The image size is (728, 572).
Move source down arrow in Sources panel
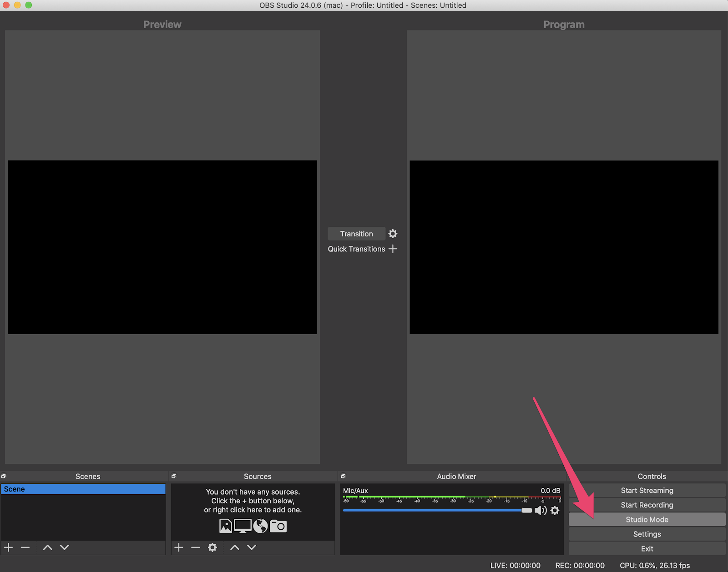pos(252,547)
